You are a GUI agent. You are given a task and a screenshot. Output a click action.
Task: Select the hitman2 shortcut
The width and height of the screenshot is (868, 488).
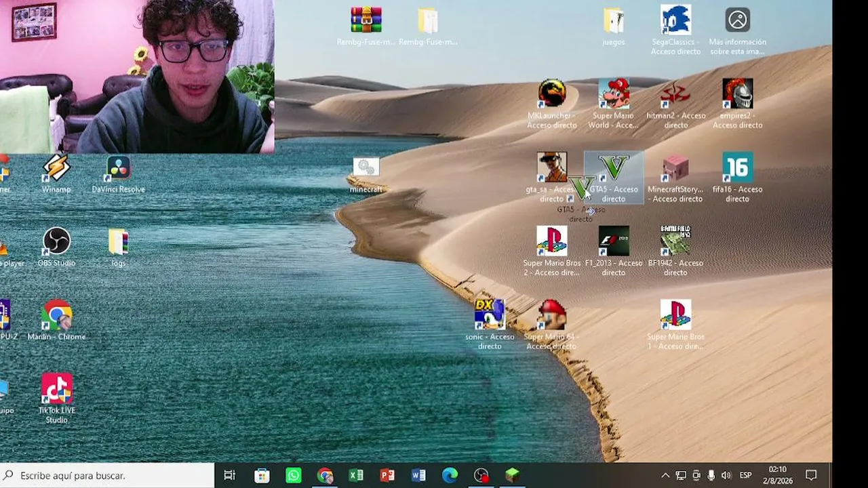675,94
